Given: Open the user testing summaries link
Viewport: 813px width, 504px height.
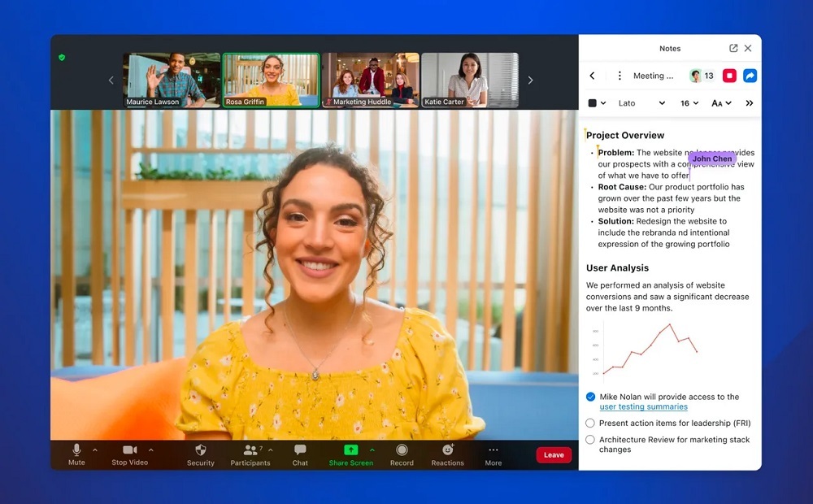Looking at the screenshot, I should tap(643, 406).
